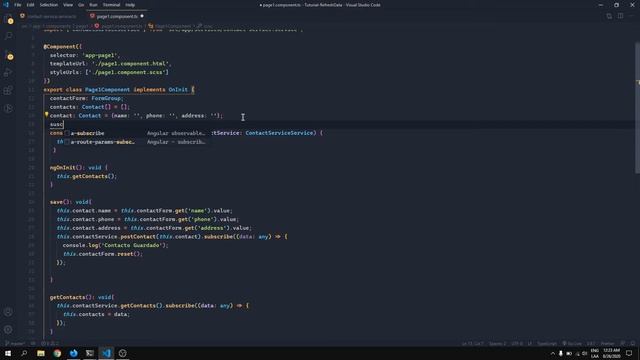Open the Search view in activity bar
The image size is (640, 360).
coord(9,36)
